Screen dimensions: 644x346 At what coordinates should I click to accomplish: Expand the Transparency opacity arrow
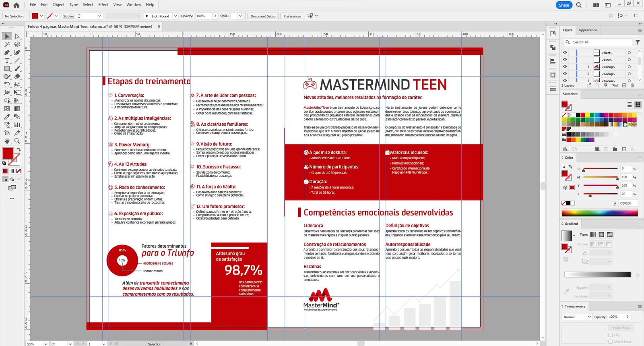coord(627,317)
